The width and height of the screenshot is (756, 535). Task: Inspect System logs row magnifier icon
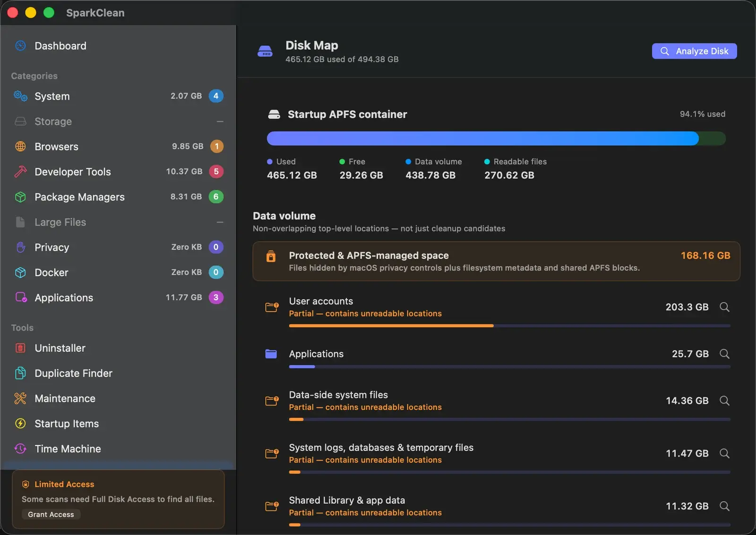tap(724, 453)
